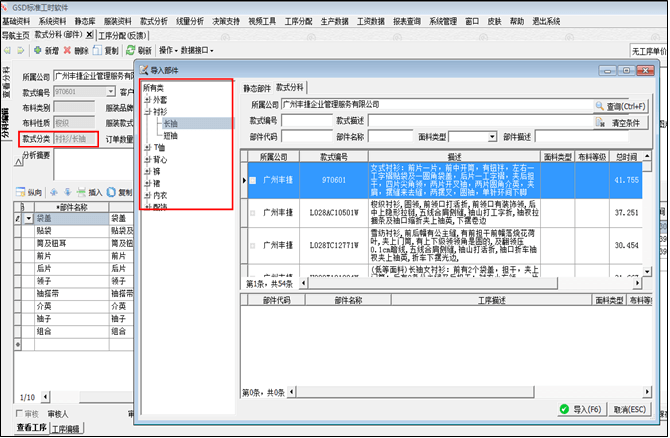Viewport: 670px width, 438px height.
Task: Click the 复制 copy icon in parts toolbar
Action: (x=111, y=192)
